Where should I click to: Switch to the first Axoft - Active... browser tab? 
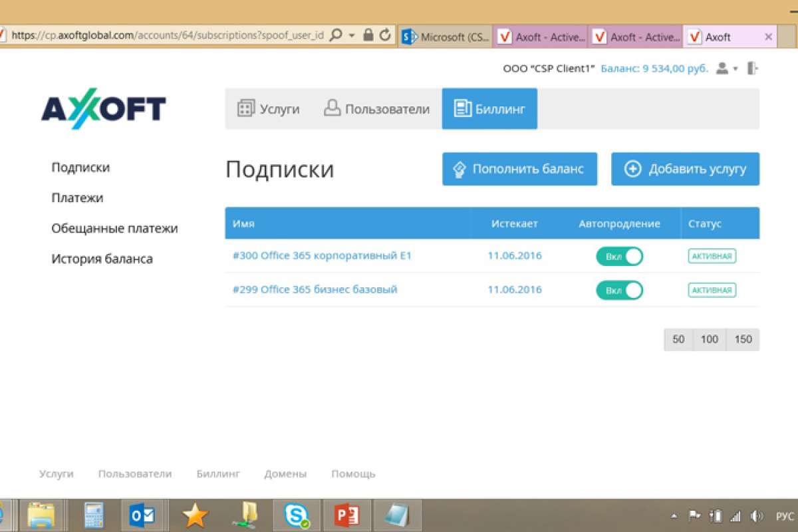click(x=541, y=37)
